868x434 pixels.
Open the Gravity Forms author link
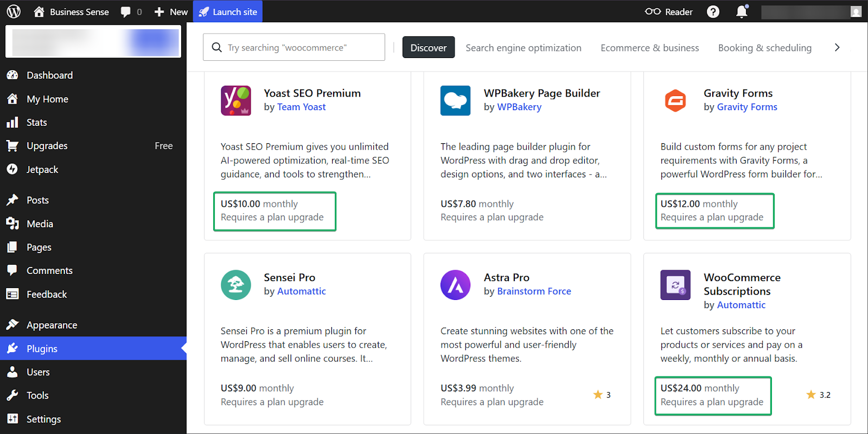747,107
